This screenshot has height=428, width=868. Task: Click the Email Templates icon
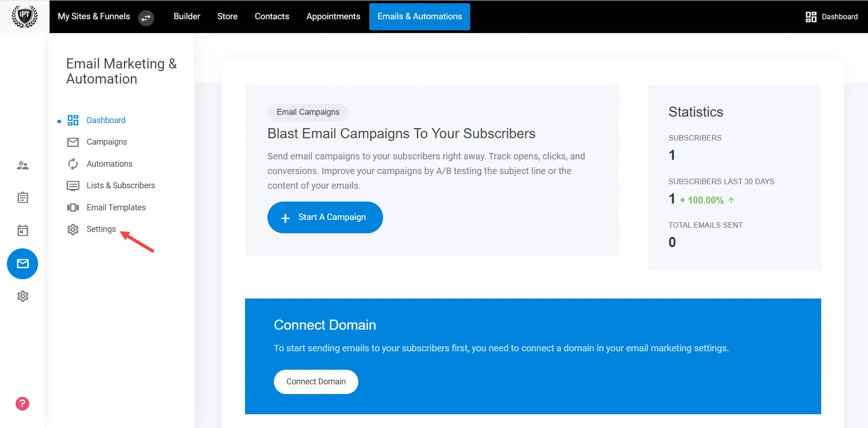click(x=72, y=207)
